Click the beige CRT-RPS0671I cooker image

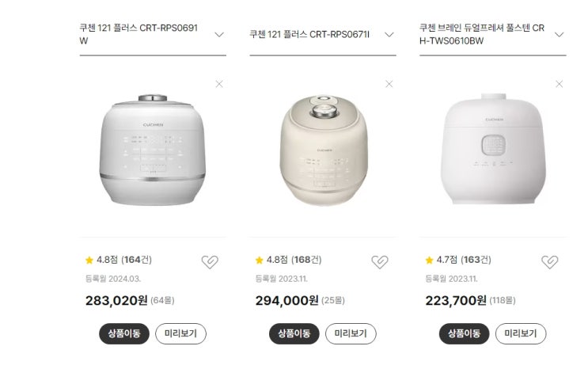click(x=323, y=150)
